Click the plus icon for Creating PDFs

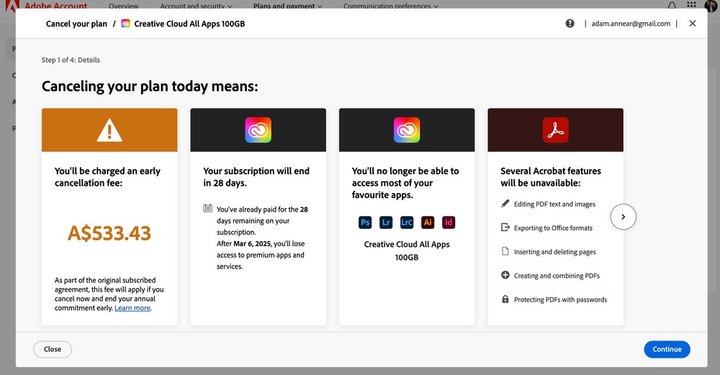505,275
